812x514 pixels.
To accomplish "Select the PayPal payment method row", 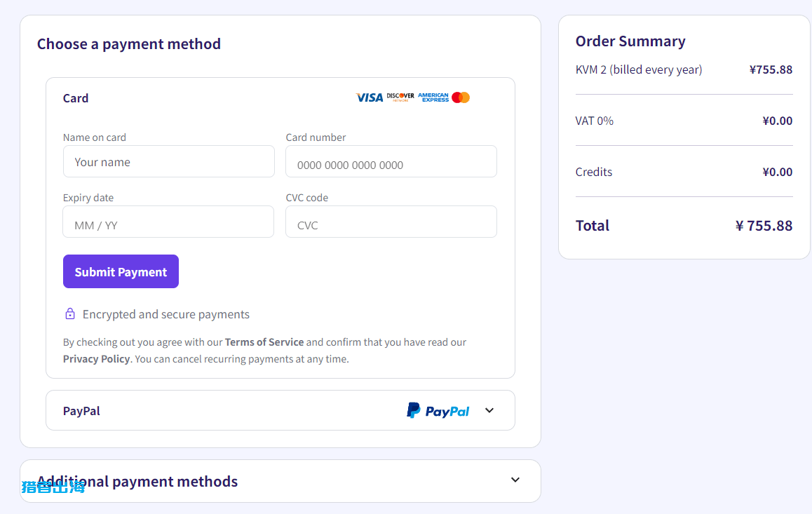I will tap(210, 411).
